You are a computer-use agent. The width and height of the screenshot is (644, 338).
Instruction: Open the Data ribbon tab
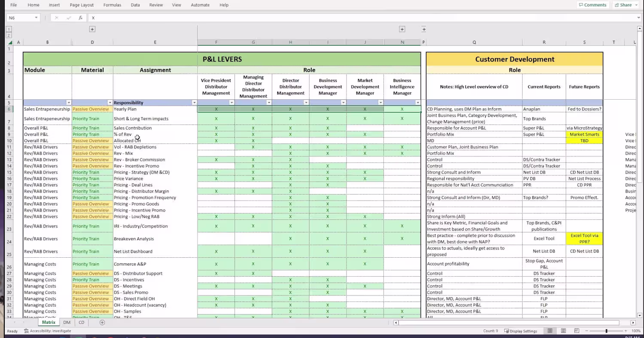pos(135,5)
